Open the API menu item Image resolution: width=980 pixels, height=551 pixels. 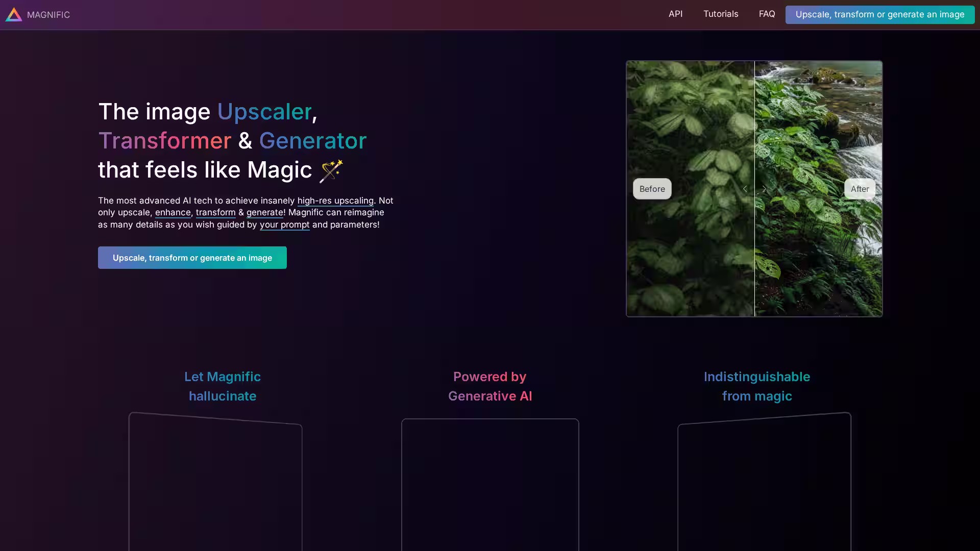pyautogui.click(x=675, y=14)
